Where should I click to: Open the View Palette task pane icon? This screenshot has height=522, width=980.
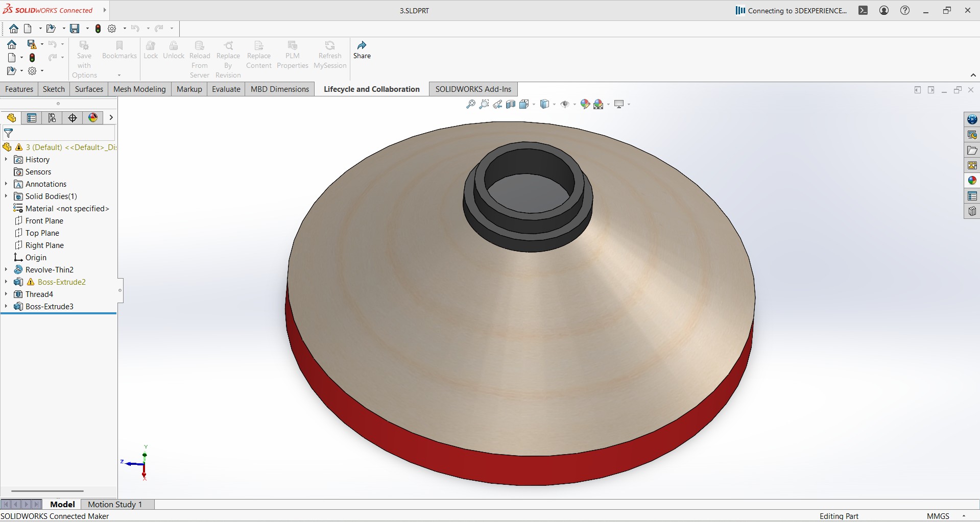[972, 165]
